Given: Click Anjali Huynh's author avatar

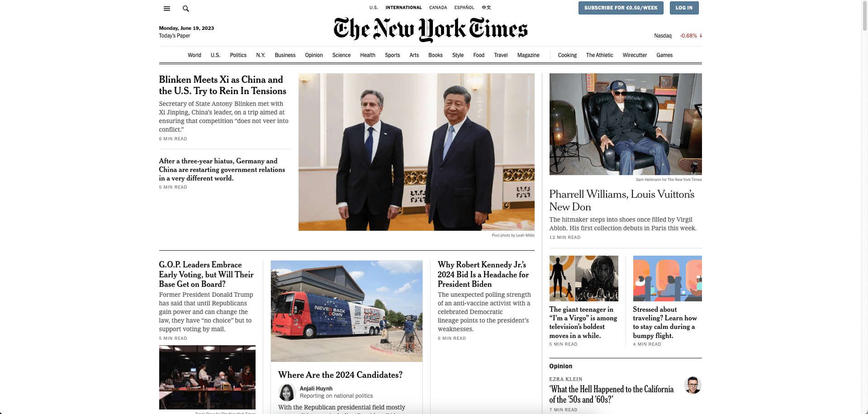Looking at the screenshot, I should coord(287,392).
